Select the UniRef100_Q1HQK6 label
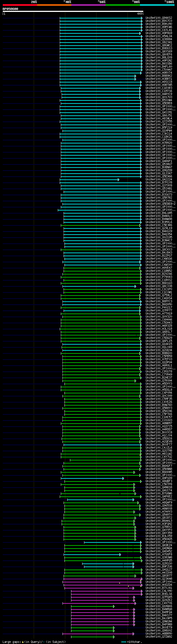The width and height of the screenshot is (177, 644). click(159, 606)
